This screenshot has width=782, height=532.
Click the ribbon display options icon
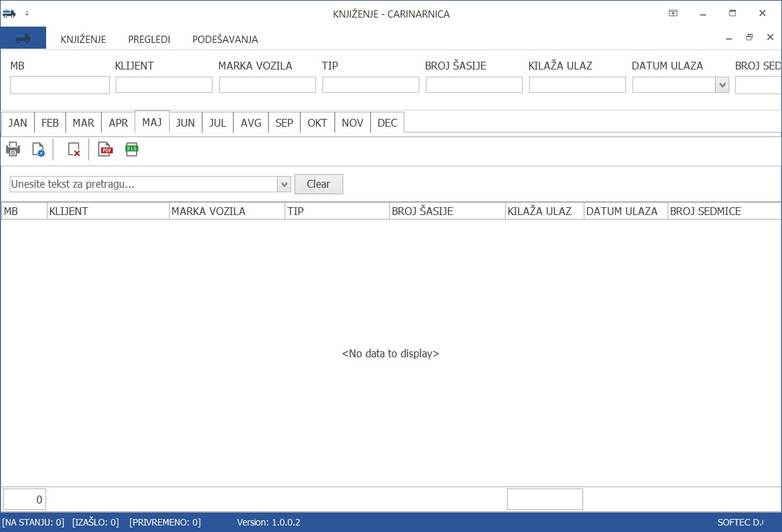(x=673, y=14)
